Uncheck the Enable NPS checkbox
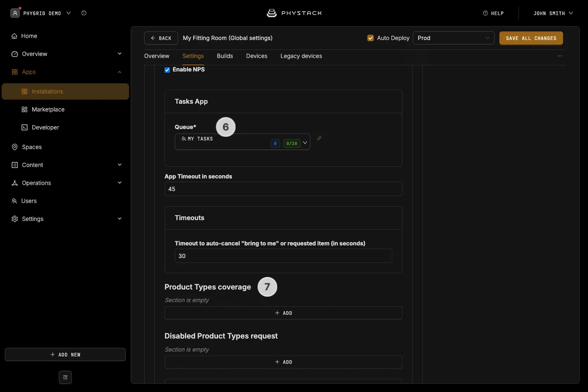The height and width of the screenshot is (392, 588). 167,70
